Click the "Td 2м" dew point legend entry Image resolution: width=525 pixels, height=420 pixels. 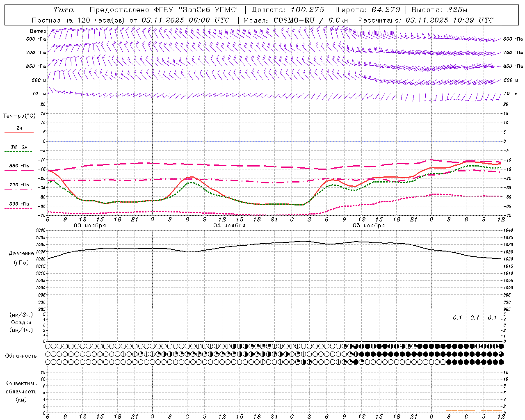click(x=19, y=147)
